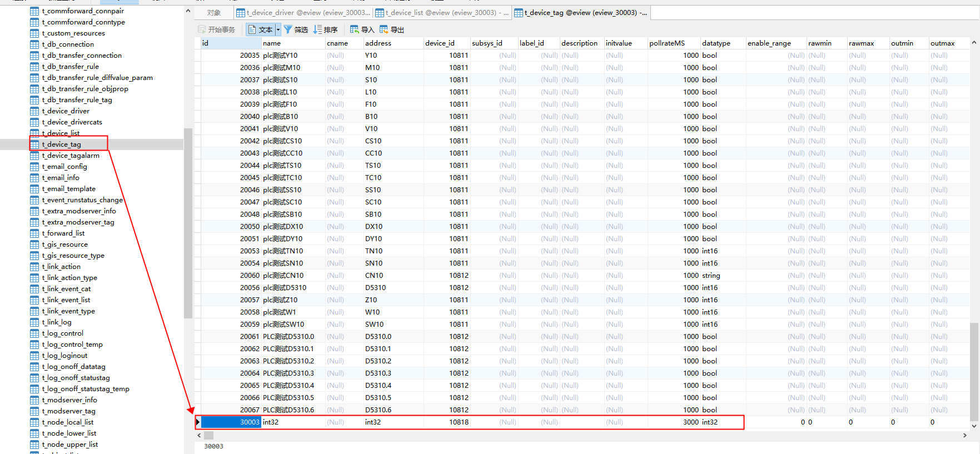Screen dimensions: 980x454
Task: Click table icon beside t_commforward_connpair
Action: click(34, 11)
